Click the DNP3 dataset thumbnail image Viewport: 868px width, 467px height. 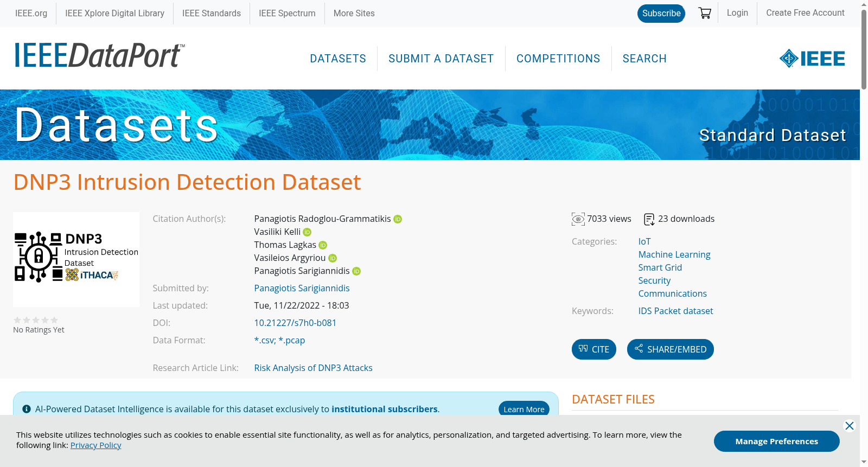[76, 259]
